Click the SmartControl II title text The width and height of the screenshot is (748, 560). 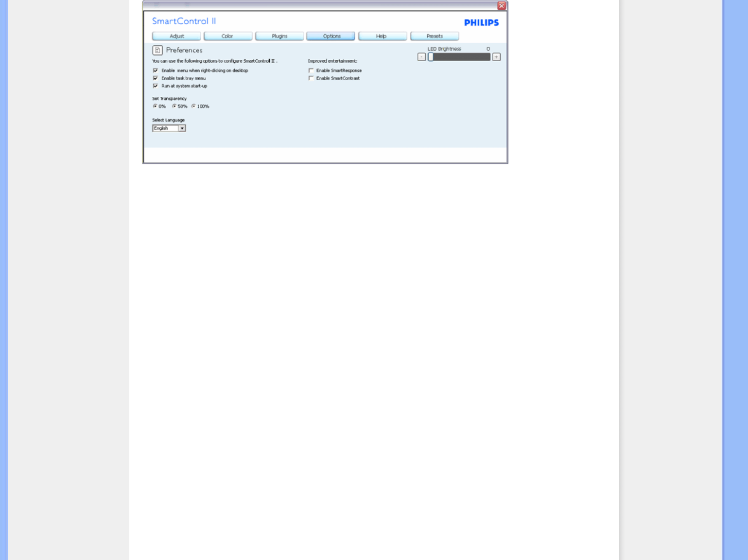click(184, 21)
